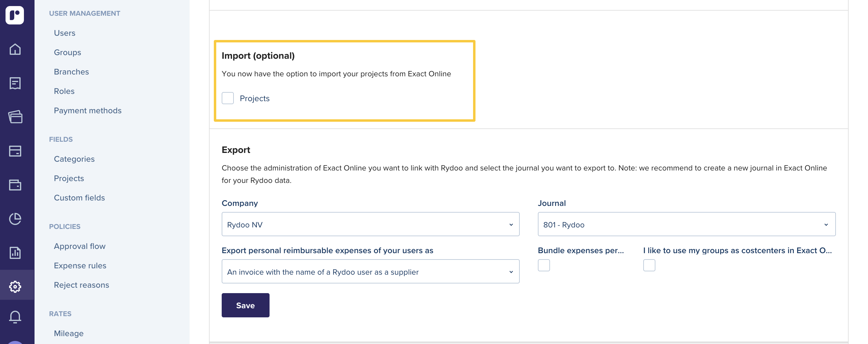This screenshot has width=868, height=344.
Task: Tick the Bundle expenses per checkbox
Action: [544, 265]
